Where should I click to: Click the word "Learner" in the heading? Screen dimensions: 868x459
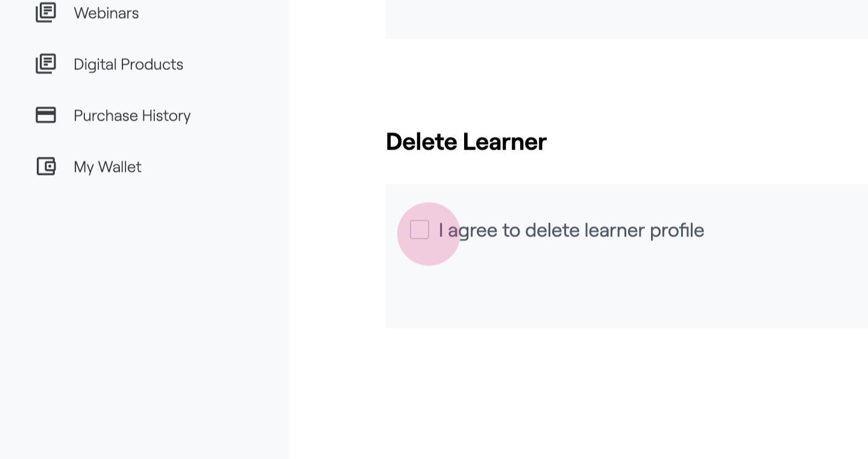coord(505,142)
